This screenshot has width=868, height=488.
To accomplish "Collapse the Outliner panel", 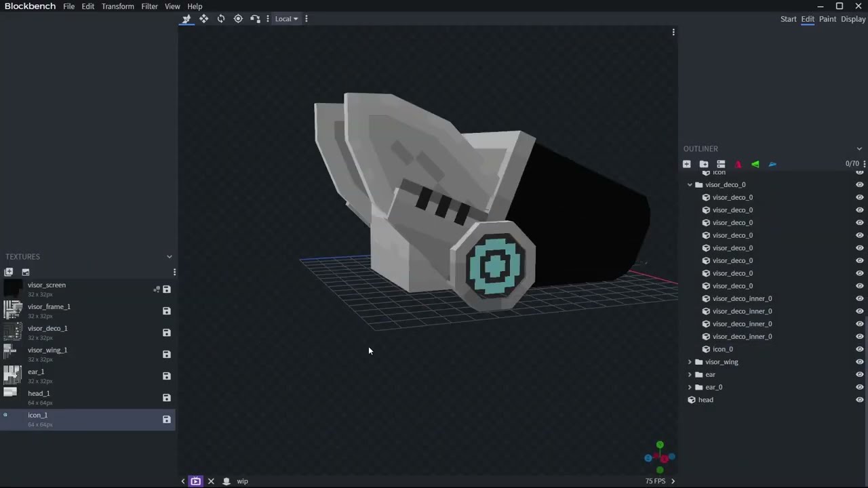I will tap(859, 149).
